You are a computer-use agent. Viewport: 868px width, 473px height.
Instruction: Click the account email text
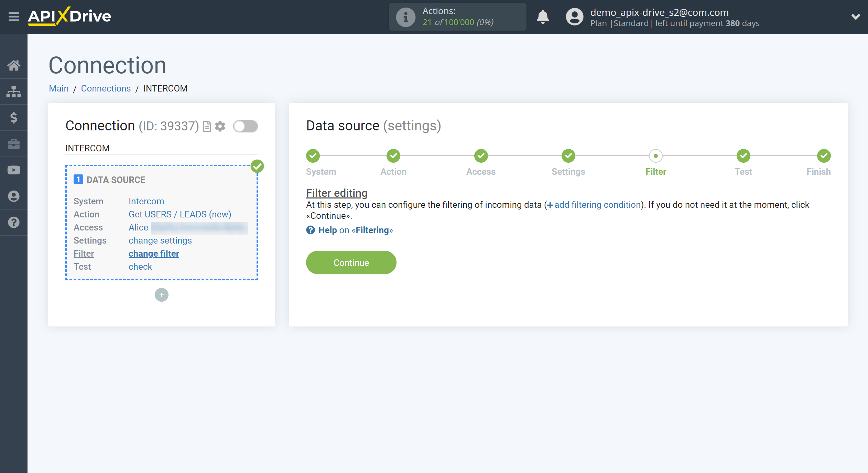[659, 12]
